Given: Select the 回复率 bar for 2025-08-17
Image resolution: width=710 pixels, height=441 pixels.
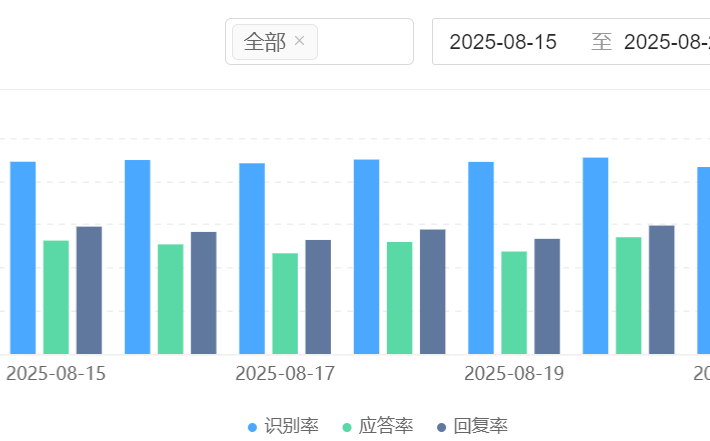Looking at the screenshot, I should (318, 296).
